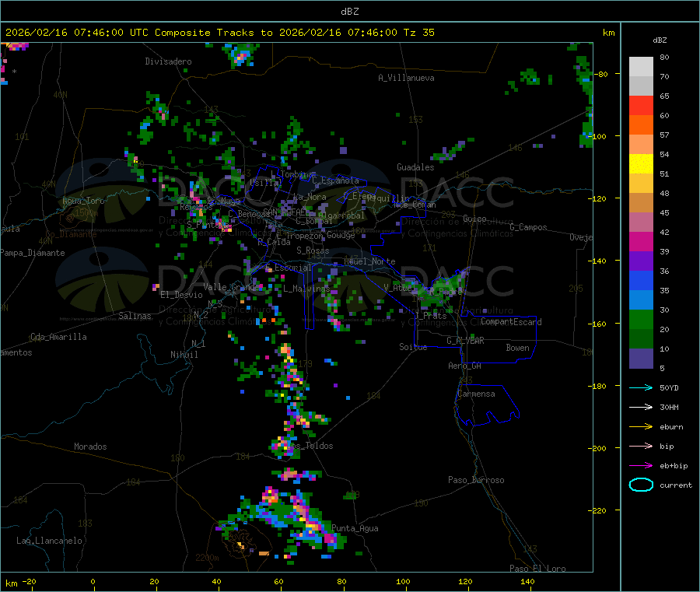The image size is (700, 592).
Task: Click the yellow eburn arrow icon
Action: point(641,426)
